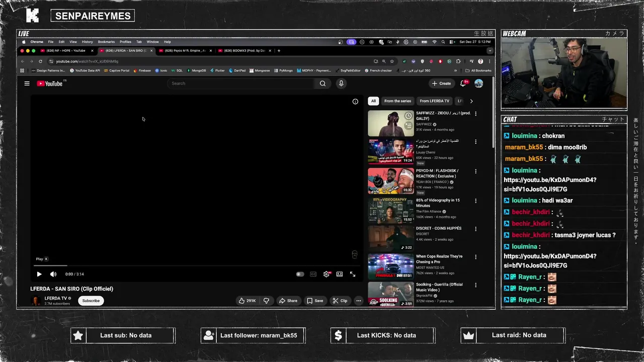Open the YouTube Data API bookmark
This screenshot has height=362, width=644.
85,71
